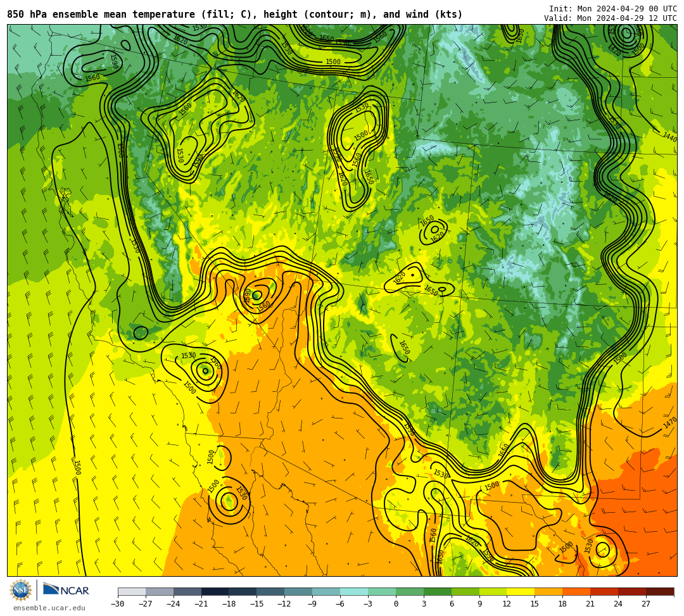The height and width of the screenshot is (616, 684).
Task: Pick the dark red 24 to 27 swatch
Action: (633, 591)
